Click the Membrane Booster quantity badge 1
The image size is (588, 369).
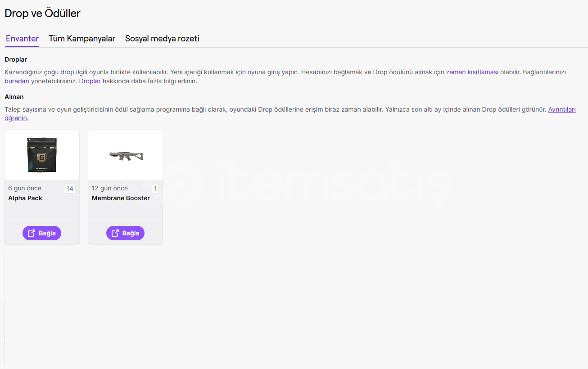click(x=155, y=189)
